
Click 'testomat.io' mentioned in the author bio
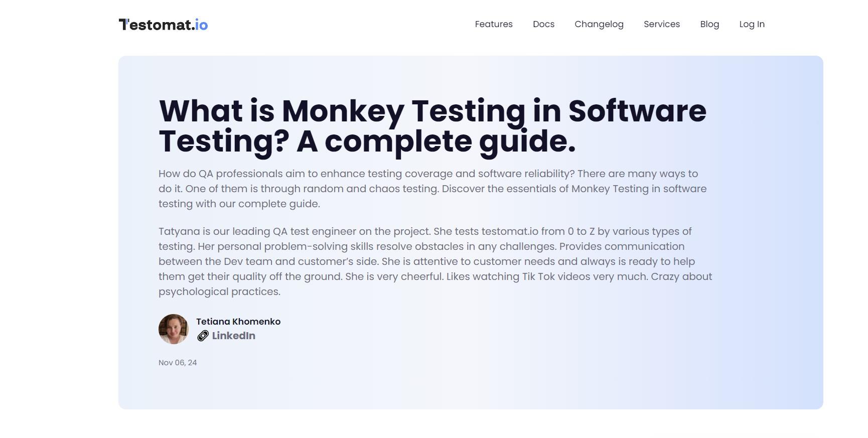[509, 231]
